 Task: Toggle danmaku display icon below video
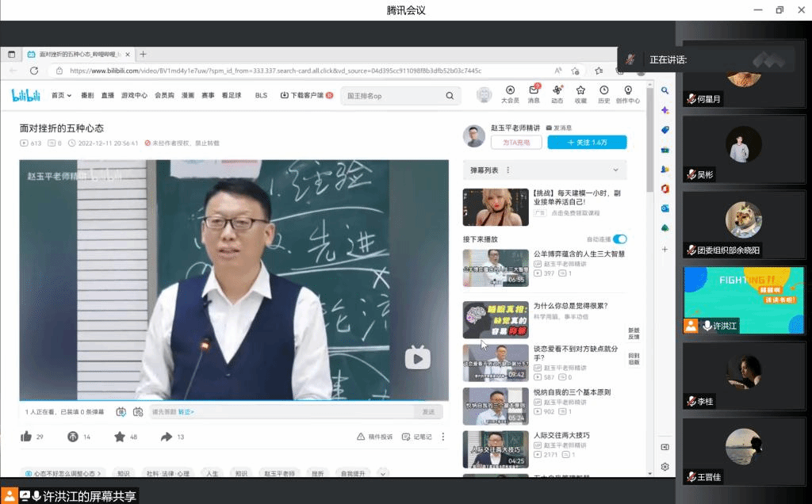[121, 412]
